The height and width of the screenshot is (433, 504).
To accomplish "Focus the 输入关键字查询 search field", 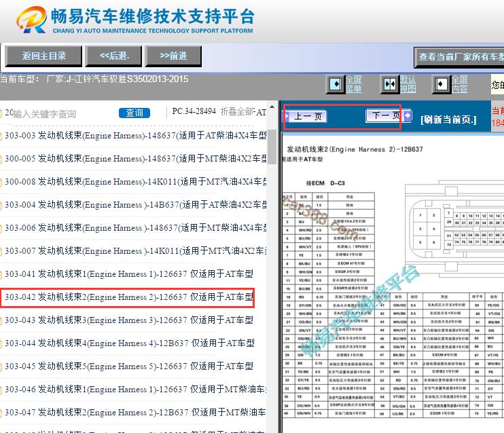I will [x=60, y=114].
